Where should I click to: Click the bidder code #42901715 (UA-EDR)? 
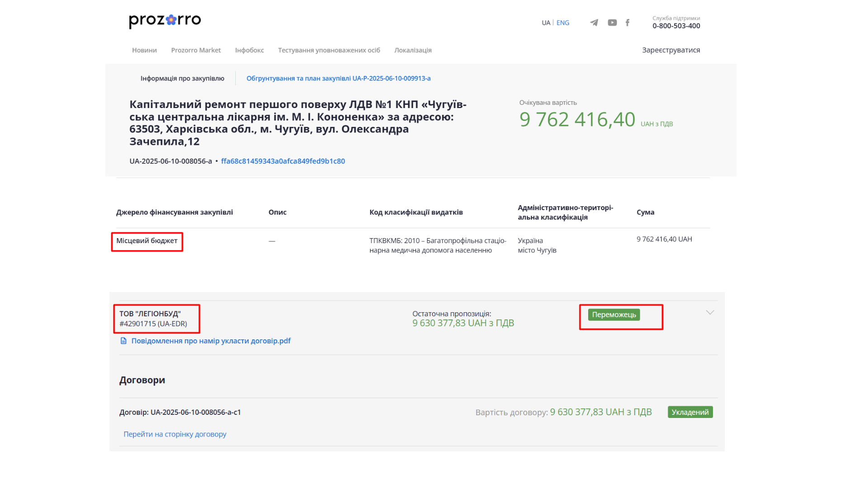[x=153, y=324]
